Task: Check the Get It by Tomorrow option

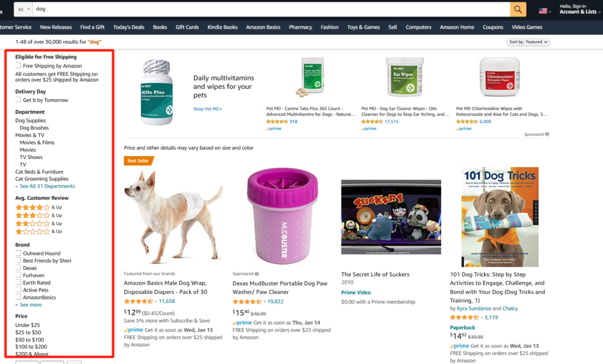Action: tap(18, 100)
